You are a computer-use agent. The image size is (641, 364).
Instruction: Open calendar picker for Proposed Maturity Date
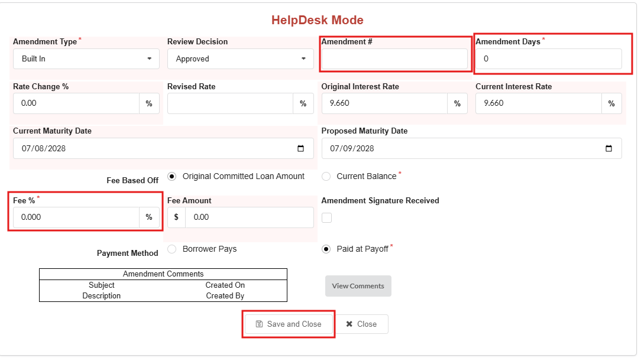coord(608,149)
